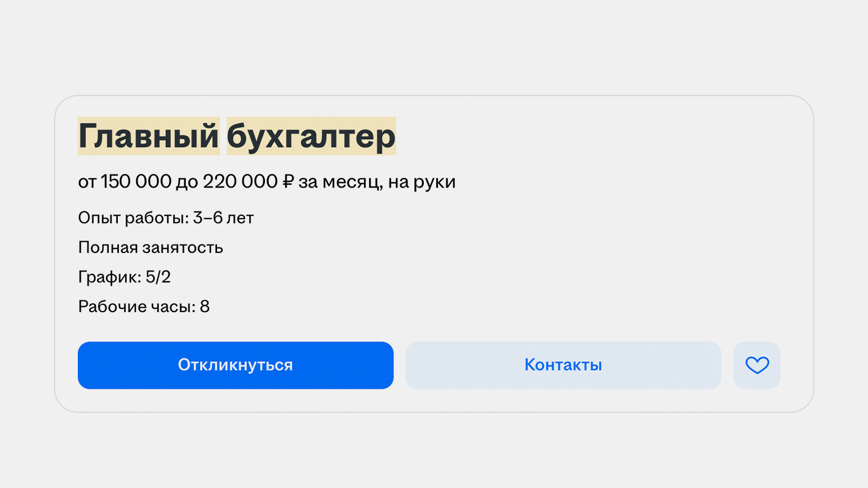Click the График label
Viewport: 868px width, 488px height.
tap(109, 277)
